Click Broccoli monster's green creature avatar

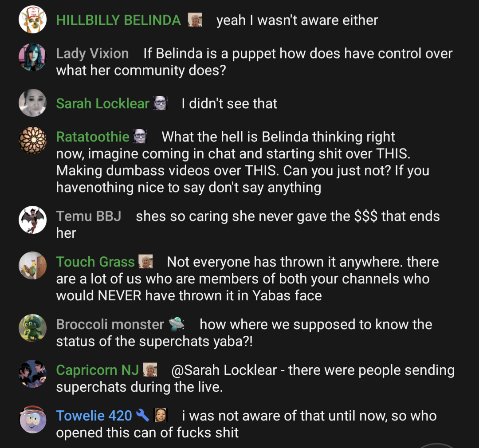click(x=32, y=328)
